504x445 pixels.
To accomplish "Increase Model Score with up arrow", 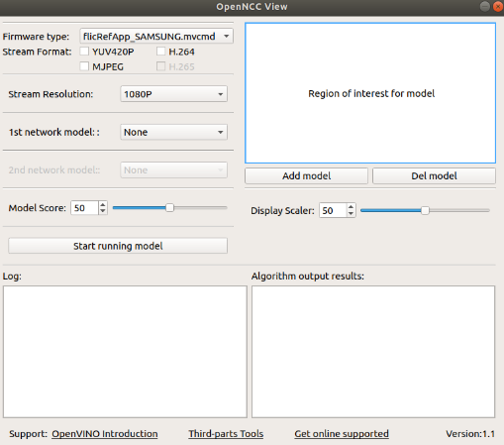I will coord(103,205).
